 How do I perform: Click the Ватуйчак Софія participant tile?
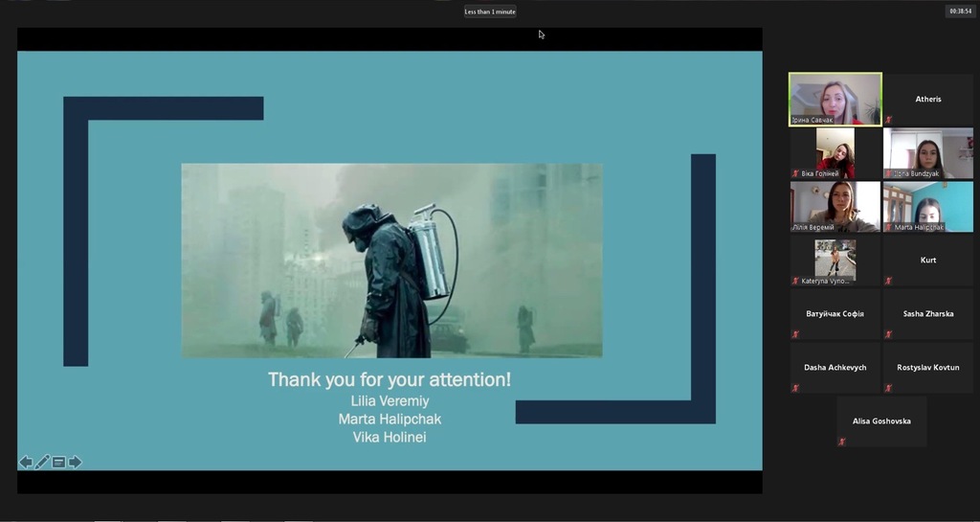tap(835, 314)
